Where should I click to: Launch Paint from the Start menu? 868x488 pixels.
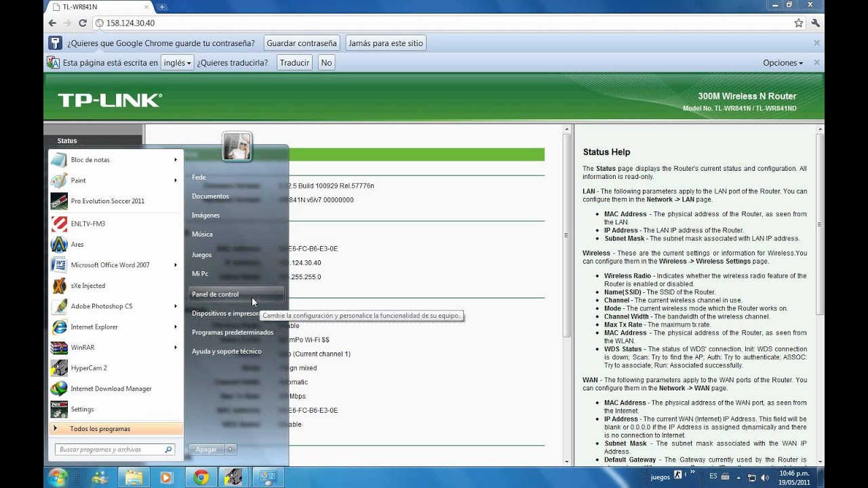click(x=115, y=180)
